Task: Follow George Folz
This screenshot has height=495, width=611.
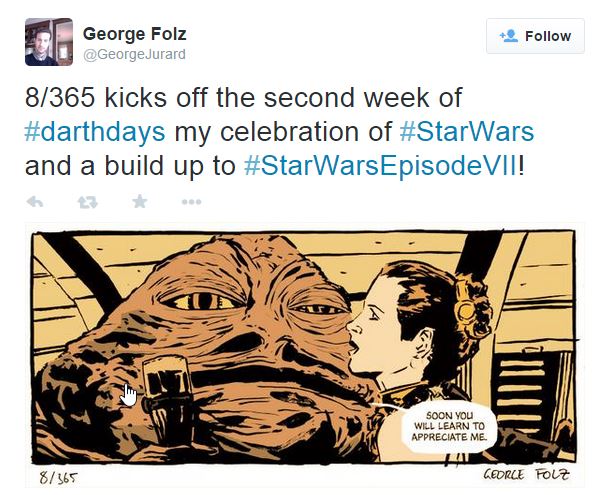Action: tap(535, 36)
